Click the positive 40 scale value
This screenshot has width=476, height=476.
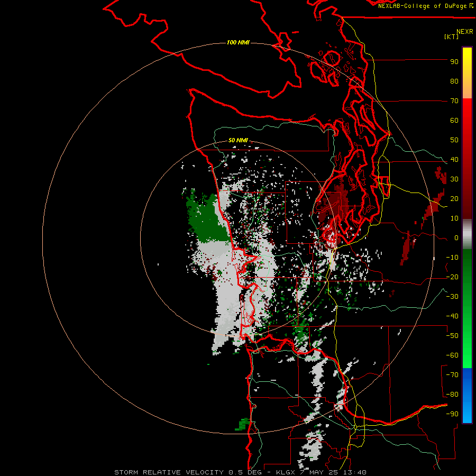pyautogui.click(x=454, y=160)
